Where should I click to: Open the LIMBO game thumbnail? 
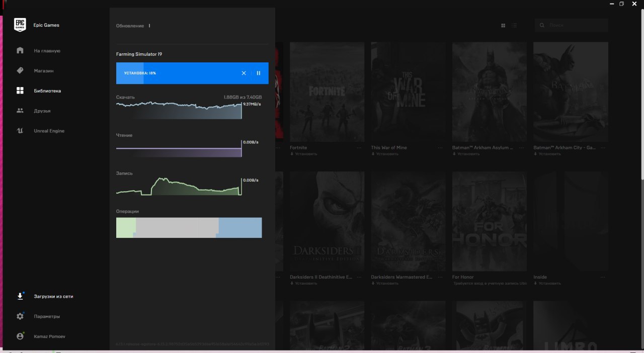(x=571, y=325)
